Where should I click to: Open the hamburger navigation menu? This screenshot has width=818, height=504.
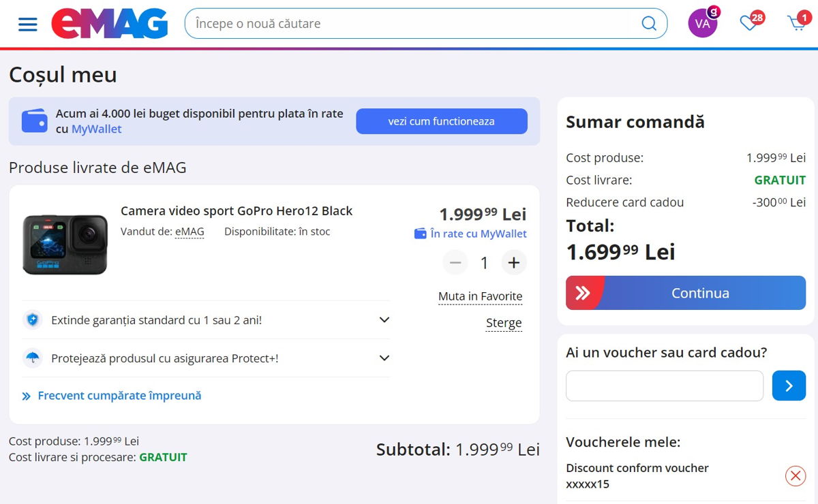(28, 24)
